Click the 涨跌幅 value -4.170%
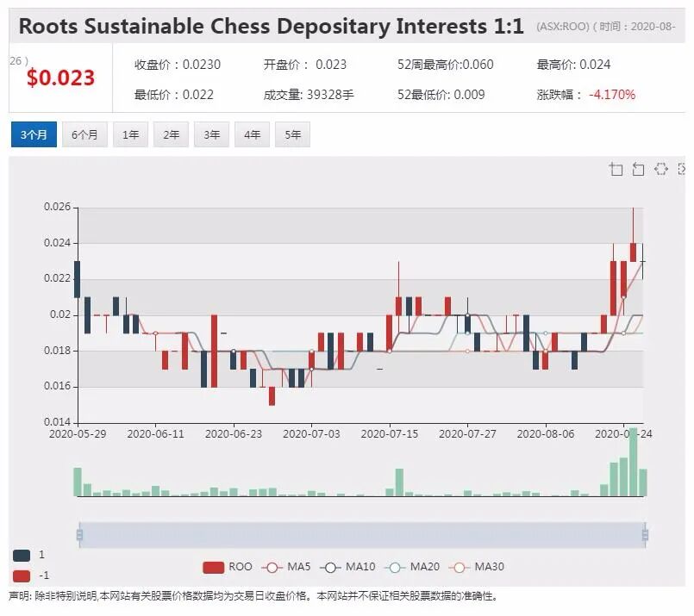This screenshot has width=694, height=616. 612,95
